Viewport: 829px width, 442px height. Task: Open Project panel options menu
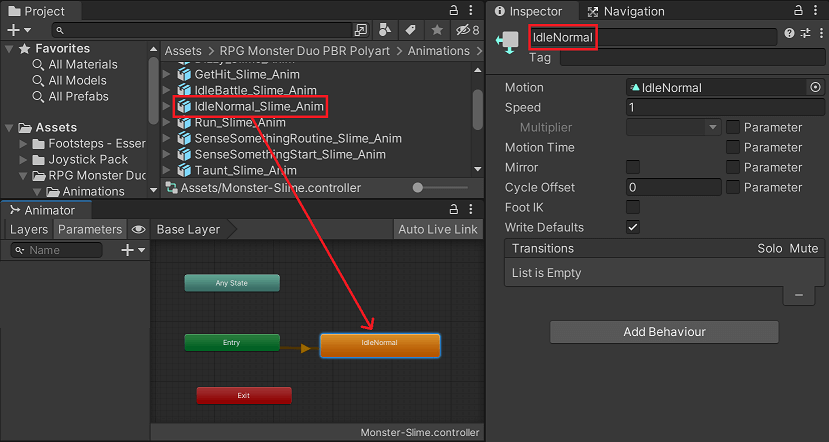click(471, 11)
